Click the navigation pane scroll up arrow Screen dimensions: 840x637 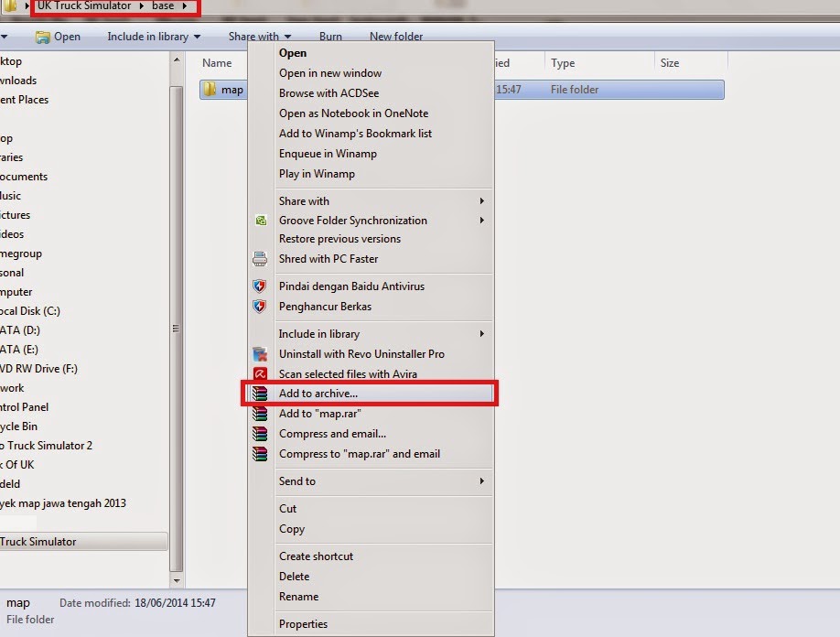[x=177, y=60]
